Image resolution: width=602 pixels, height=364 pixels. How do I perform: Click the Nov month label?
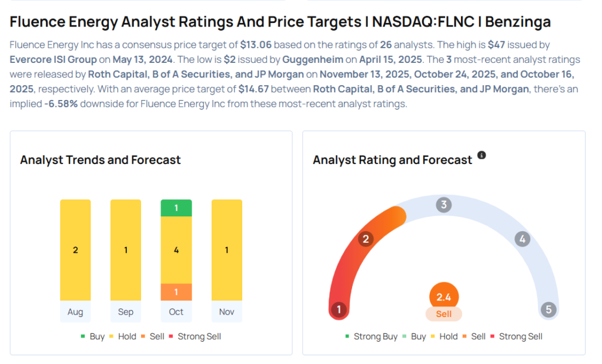(227, 312)
